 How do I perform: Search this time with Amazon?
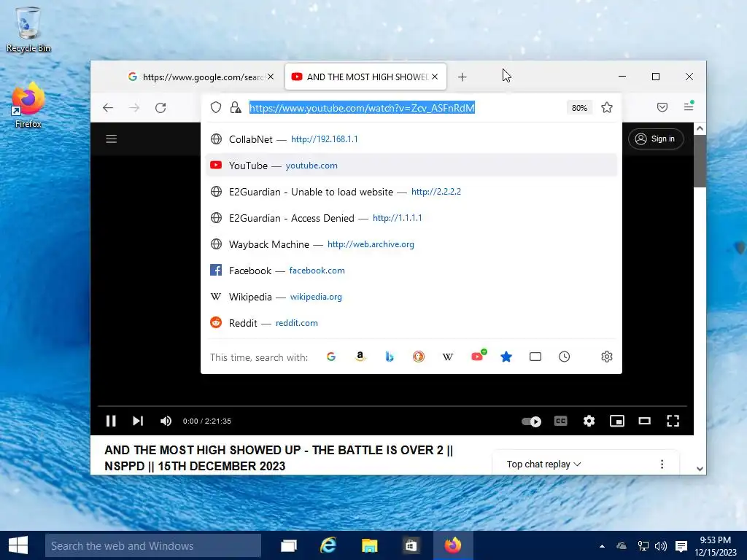pos(360,357)
